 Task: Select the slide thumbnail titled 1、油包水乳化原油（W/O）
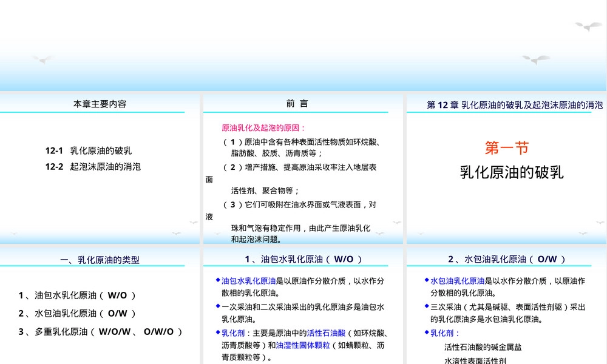coord(303,306)
